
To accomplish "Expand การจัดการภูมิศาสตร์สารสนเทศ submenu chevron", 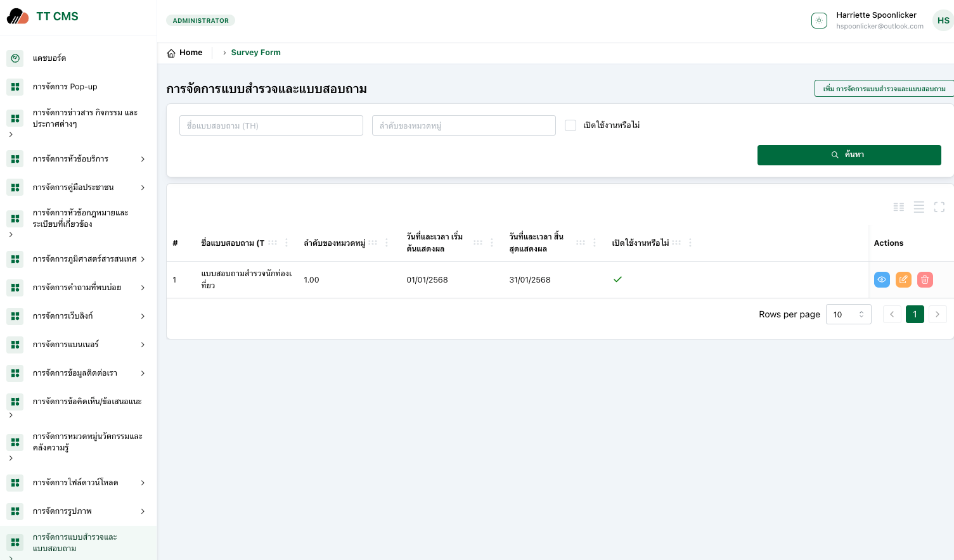I will click(x=143, y=259).
